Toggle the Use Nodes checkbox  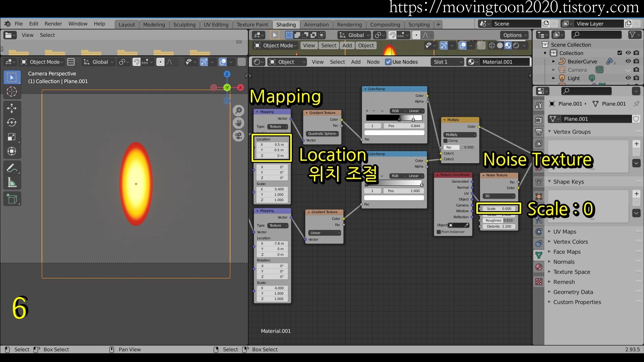(x=388, y=62)
